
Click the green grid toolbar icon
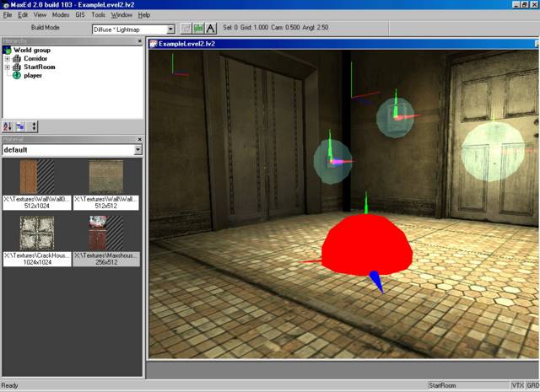click(x=198, y=28)
